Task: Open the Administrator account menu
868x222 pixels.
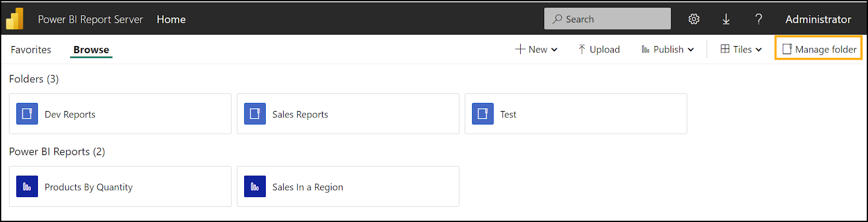Action: click(x=818, y=19)
